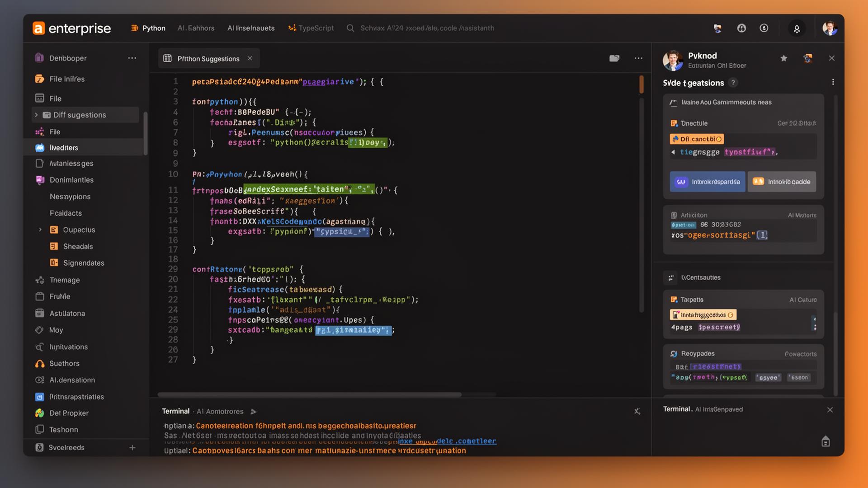The height and width of the screenshot is (488, 868).
Task: Click the cup icon in header
Action: 717,28
